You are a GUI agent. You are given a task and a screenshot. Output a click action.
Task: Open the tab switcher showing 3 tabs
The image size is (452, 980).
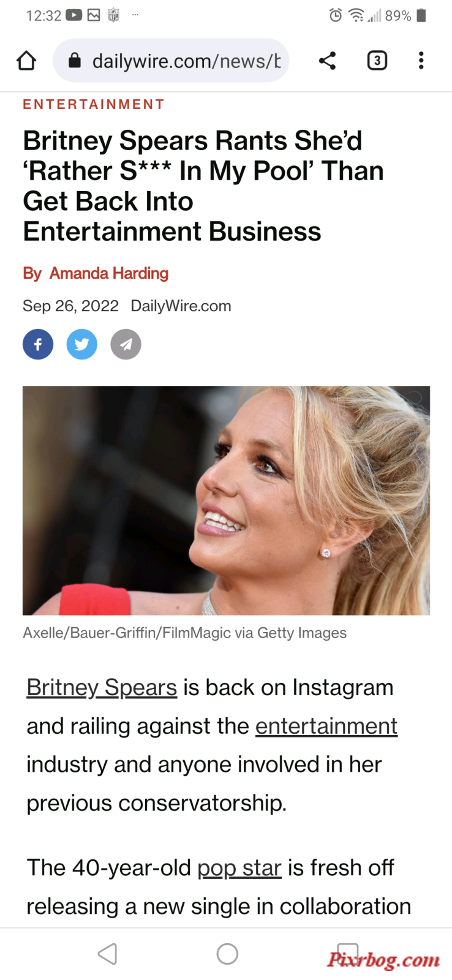[377, 61]
